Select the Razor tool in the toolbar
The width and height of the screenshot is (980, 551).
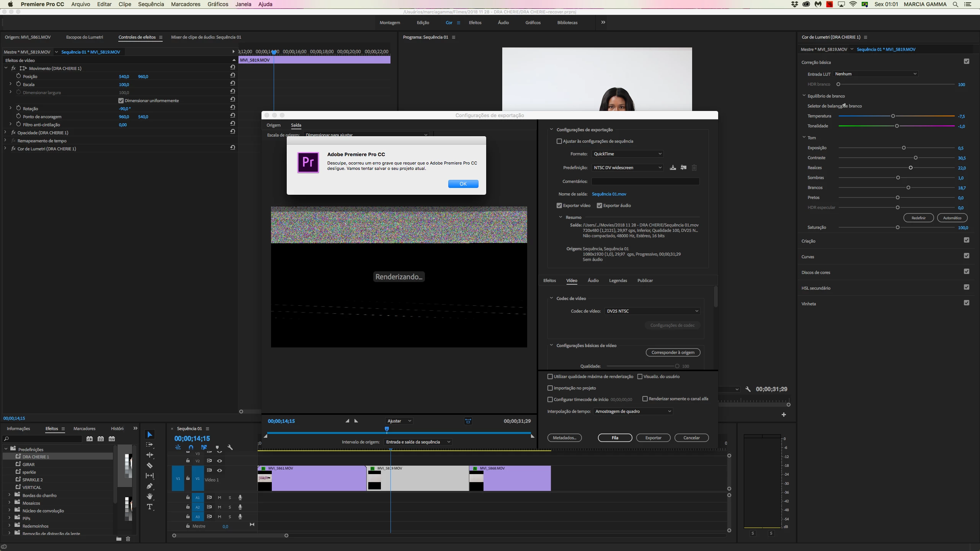(x=150, y=465)
